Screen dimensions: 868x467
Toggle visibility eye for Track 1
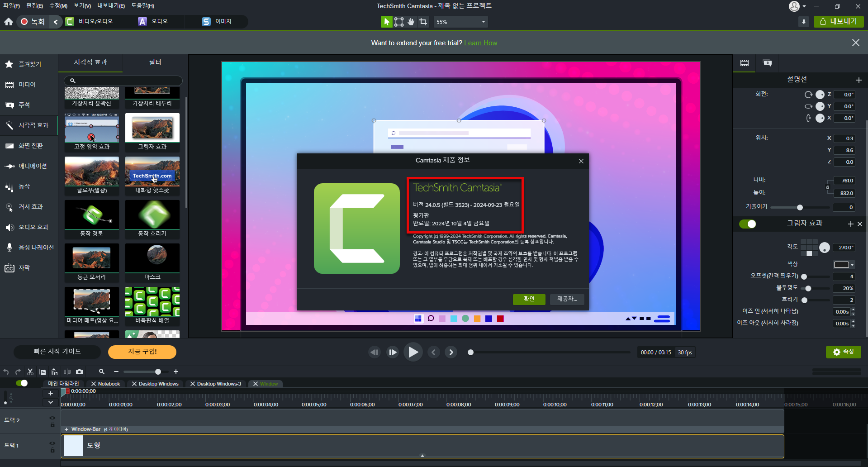(x=52, y=443)
